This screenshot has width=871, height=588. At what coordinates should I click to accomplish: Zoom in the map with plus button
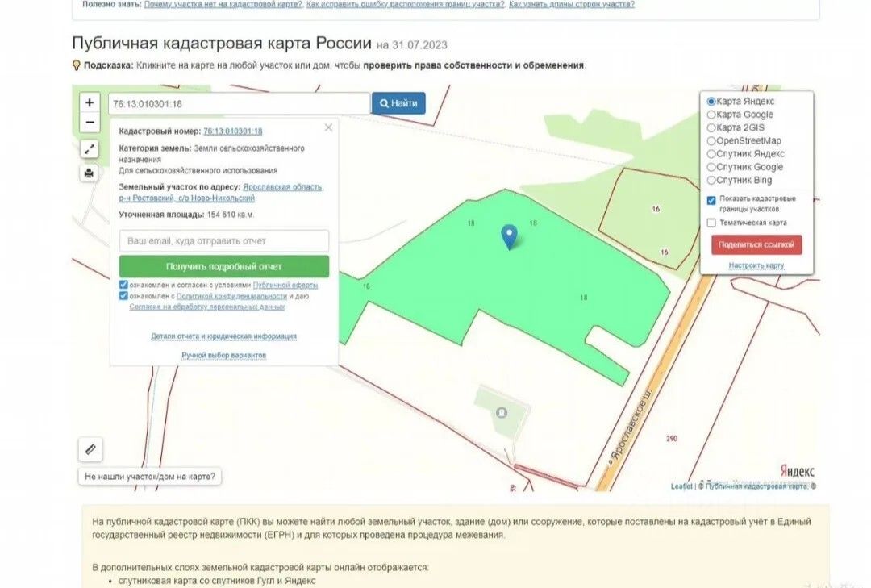point(90,102)
